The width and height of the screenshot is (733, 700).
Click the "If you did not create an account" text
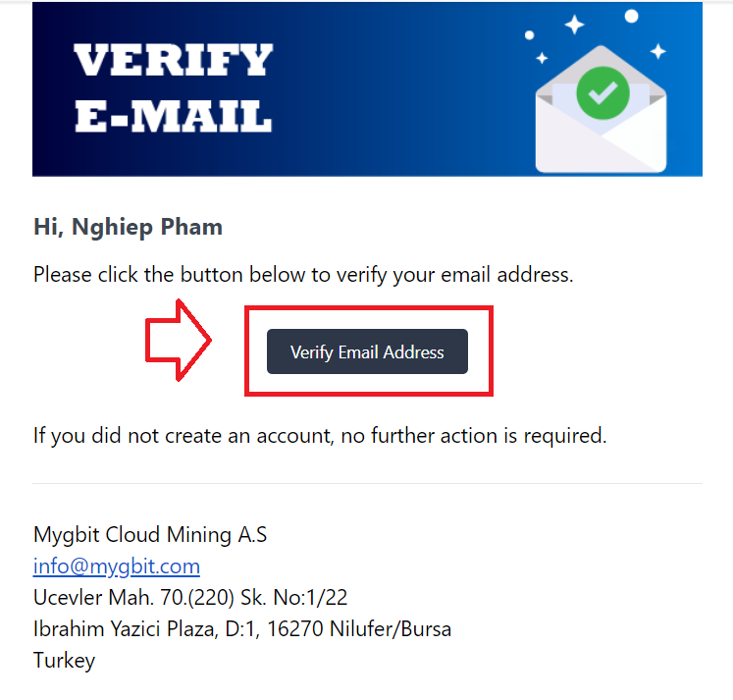click(320, 436)
